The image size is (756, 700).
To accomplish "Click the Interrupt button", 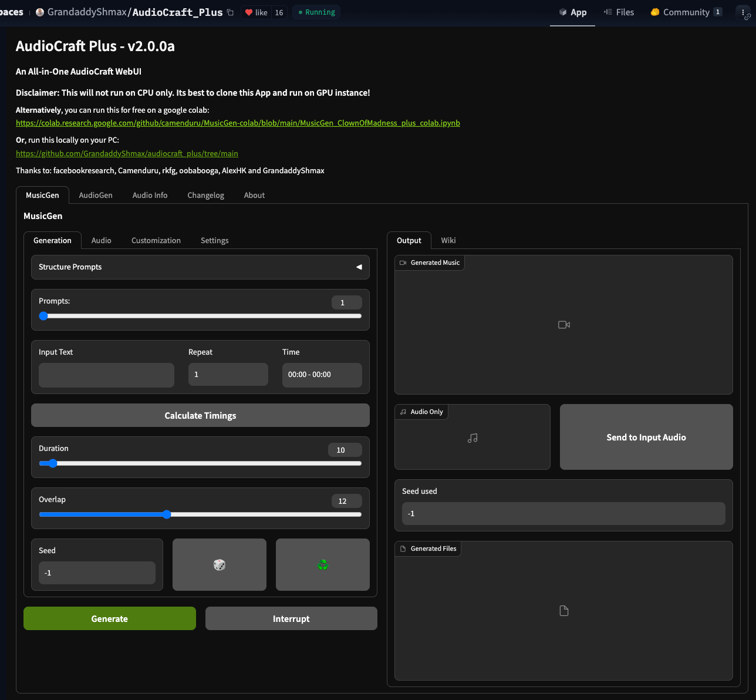I will (x=291, y=618).
